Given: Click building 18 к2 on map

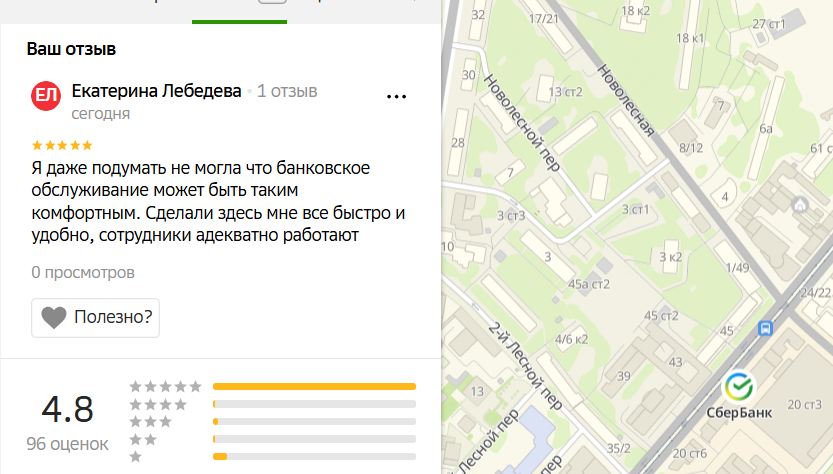Looking at the screenshot, I should (x=635, y=11).
